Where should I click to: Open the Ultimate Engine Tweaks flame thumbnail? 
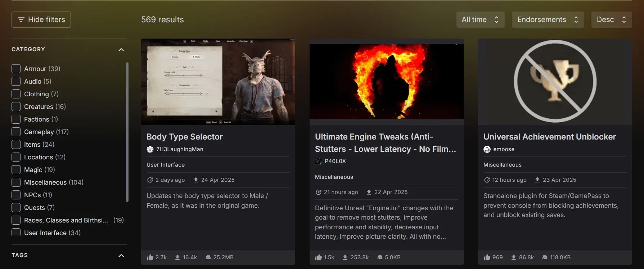(386, 82)
